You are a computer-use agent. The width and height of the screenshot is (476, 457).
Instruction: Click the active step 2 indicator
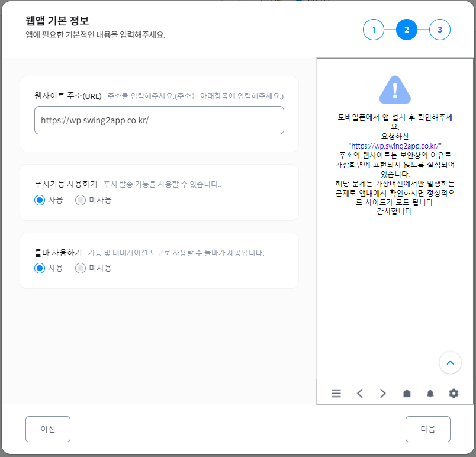tap(407, 30)
